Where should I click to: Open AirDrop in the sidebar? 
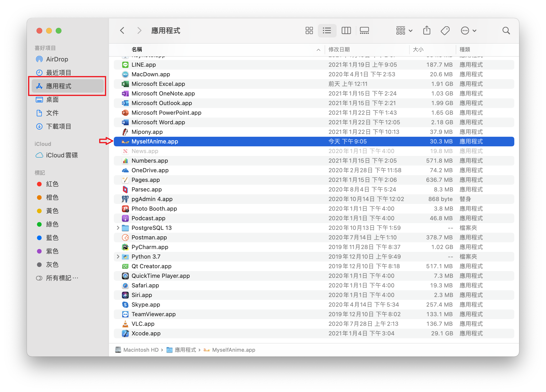tap(57, 59)
